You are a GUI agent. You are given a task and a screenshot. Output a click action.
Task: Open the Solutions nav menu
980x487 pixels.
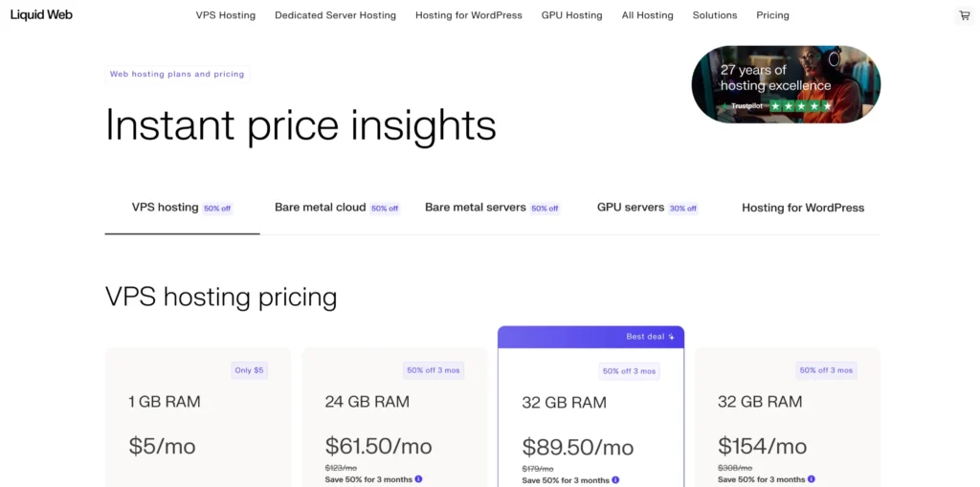715,15
